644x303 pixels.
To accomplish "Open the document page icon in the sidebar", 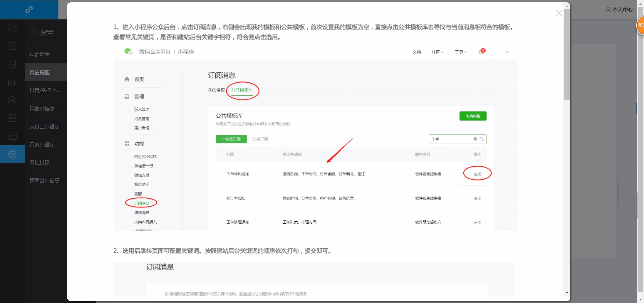I will tap(12, 64).
